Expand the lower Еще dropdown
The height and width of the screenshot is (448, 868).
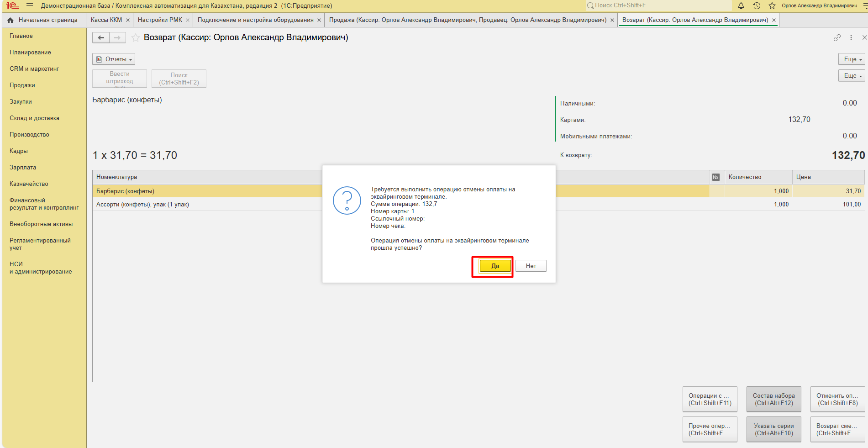(x=852, y=76)
